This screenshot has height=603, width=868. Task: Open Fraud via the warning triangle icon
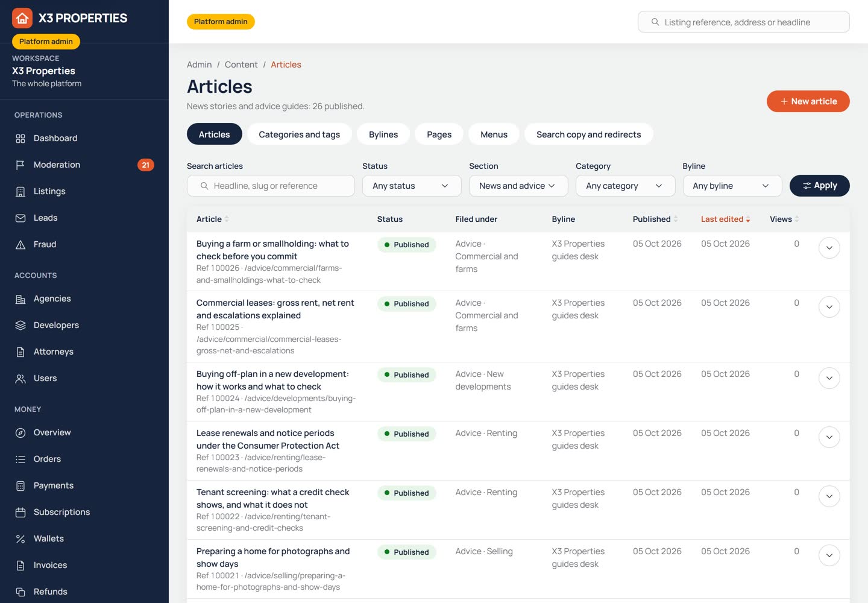point(20,245)
